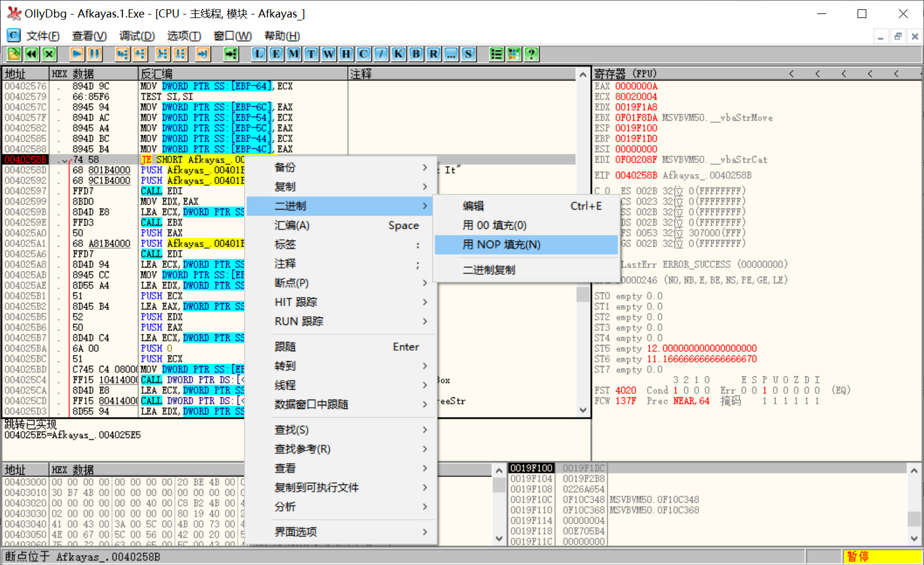The height and width of the screenshot is (565, 924).
Task: Open Threads window with T icon
Action: coord(311,54)
